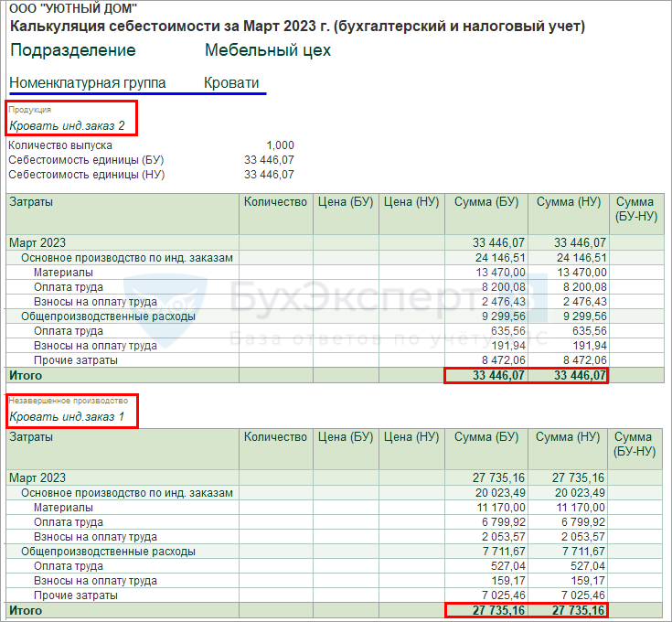672x622 pixels.
Task: Select bottom Итого Сумма (БУ) 27 735,16
Action: [486, 610]
